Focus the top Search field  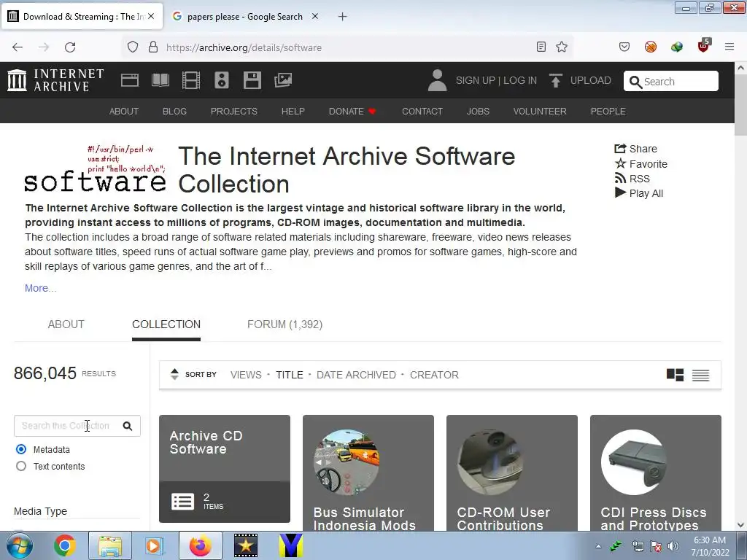click(x=671, y=81)
